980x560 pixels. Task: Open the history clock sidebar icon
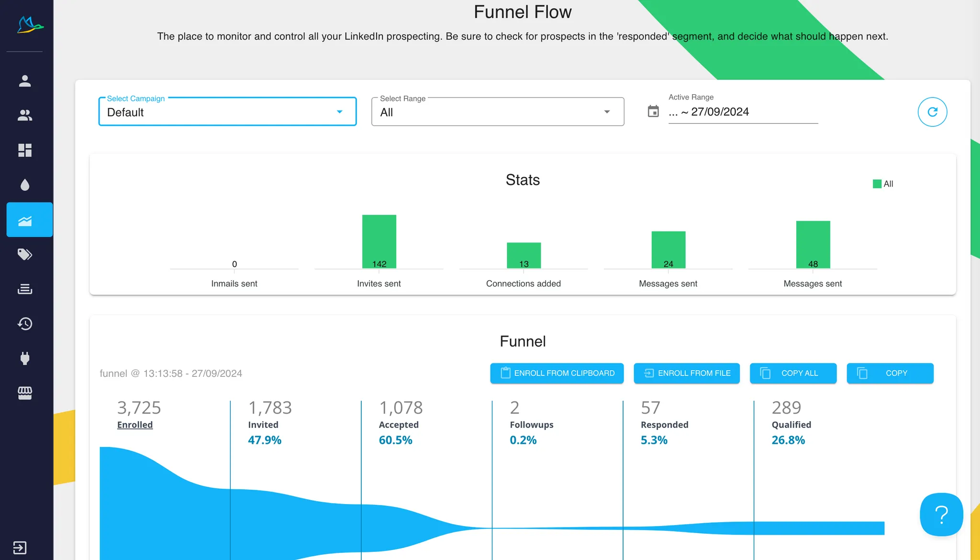[25, 324]
